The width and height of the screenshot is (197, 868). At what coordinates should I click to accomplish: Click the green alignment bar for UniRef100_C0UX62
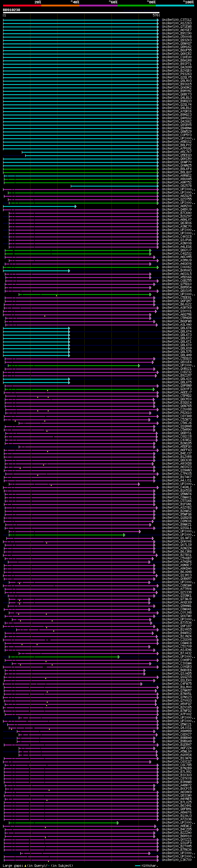coord(81,267)
